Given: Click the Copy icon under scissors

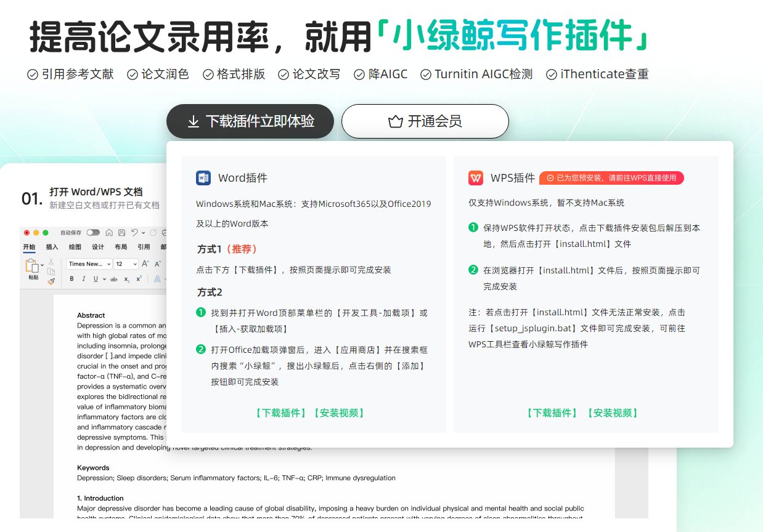Looking at the screenshot, I should 51,272.
